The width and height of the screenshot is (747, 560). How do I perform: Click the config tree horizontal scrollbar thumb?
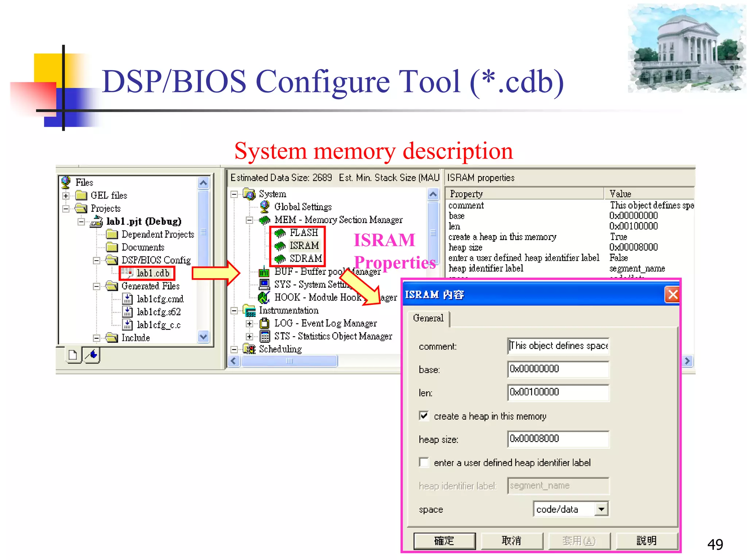[x=289, y=361]
